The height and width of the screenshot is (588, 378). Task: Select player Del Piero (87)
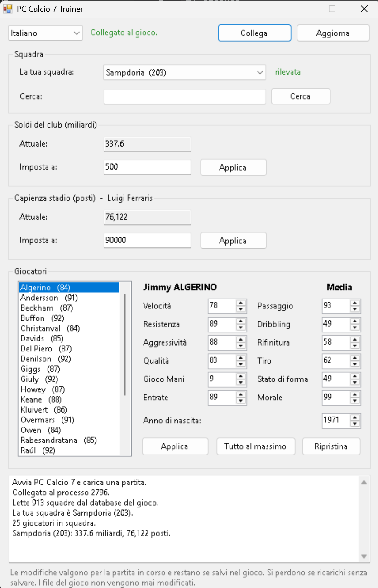[68, 349]
